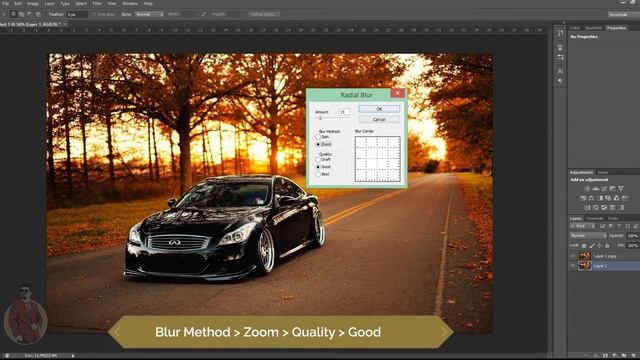This screenshot has width=640, height=360.
Task: Open the Filter menu
Action: (97, 3)
